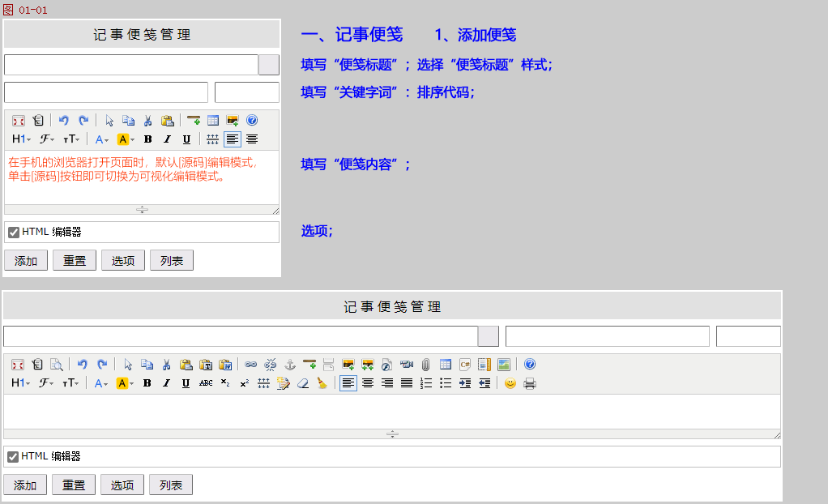Insert a numbered list in the lower editor
The height and width of the screenshot is (504, 828).
[x=426, y=383]
